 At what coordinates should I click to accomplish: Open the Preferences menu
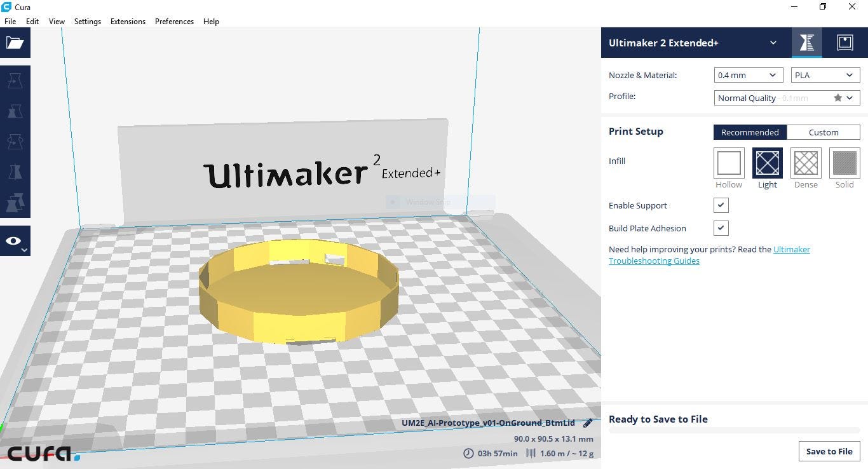point(174,21)
